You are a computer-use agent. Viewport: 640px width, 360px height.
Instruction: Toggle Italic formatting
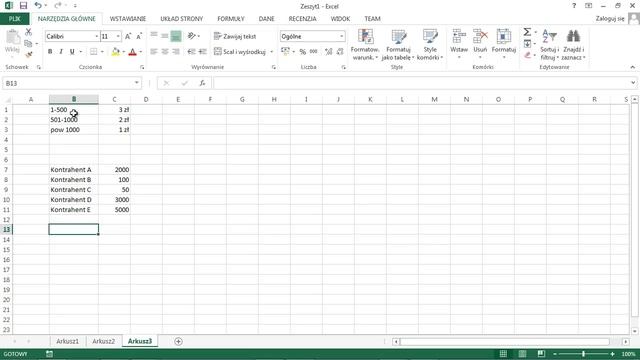click(61, 51)
